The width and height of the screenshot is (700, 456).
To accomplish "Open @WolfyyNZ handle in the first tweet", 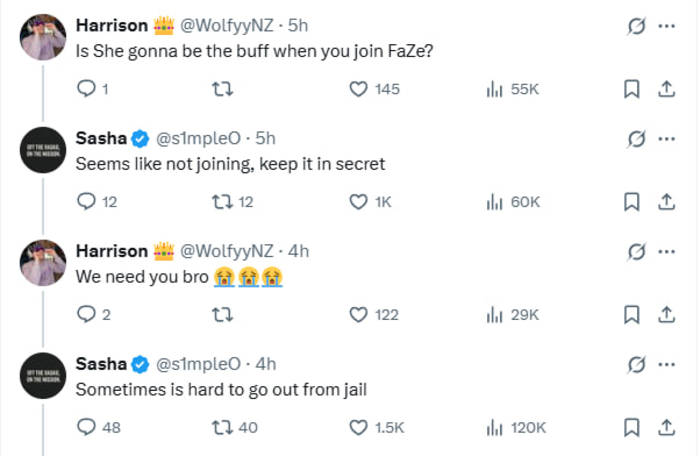I will (229, 25).
